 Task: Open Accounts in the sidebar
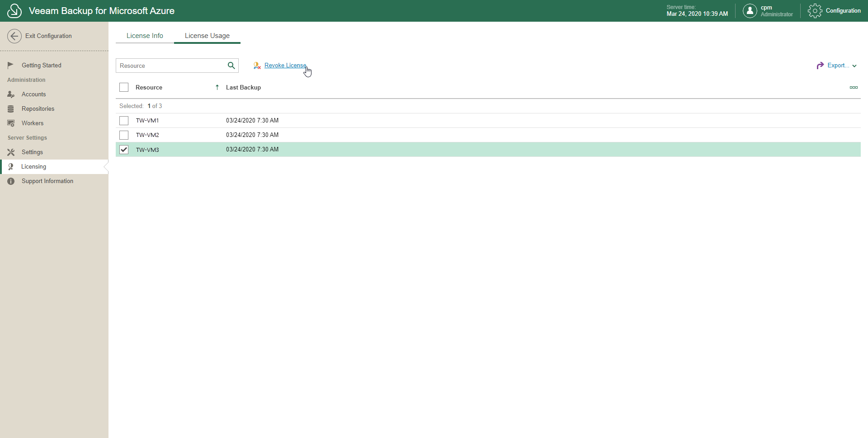[x=34, y=94]
